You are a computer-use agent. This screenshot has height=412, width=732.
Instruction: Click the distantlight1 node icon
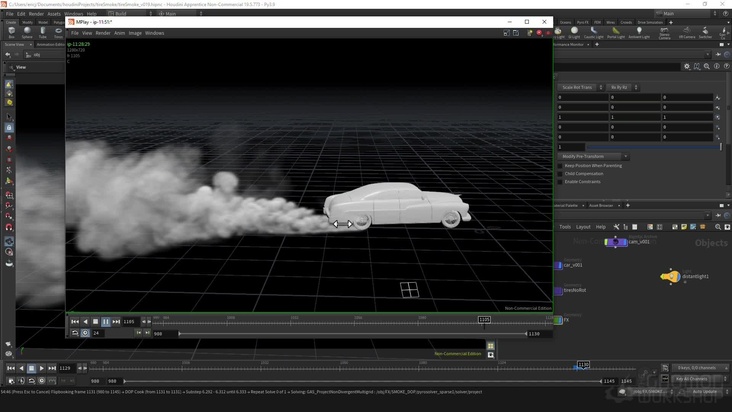pyautogui.click(x=670, y=276)
